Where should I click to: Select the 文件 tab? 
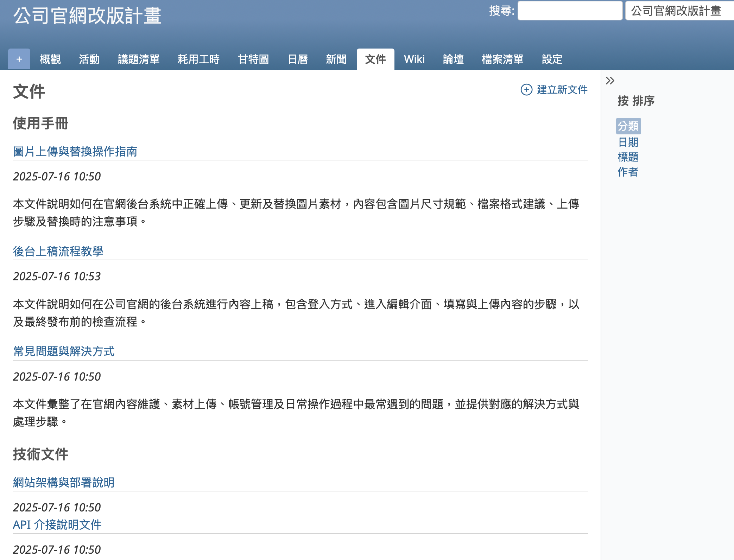[375, 59]
